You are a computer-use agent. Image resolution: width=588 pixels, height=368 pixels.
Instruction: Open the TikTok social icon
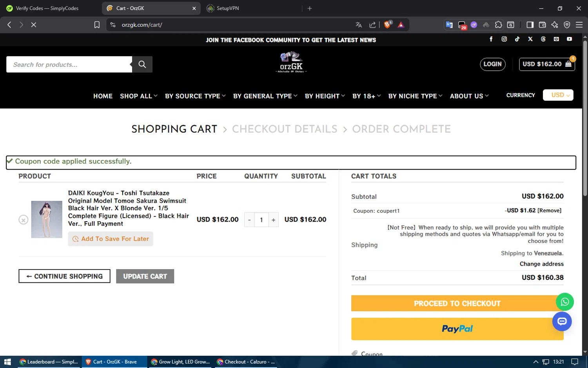(x=517, y=39)
